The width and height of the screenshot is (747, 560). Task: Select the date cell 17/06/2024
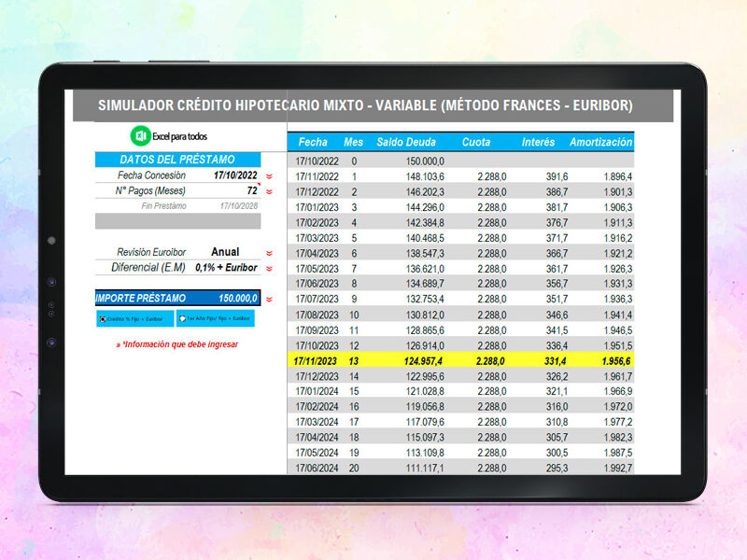click(x=317, y=469)
